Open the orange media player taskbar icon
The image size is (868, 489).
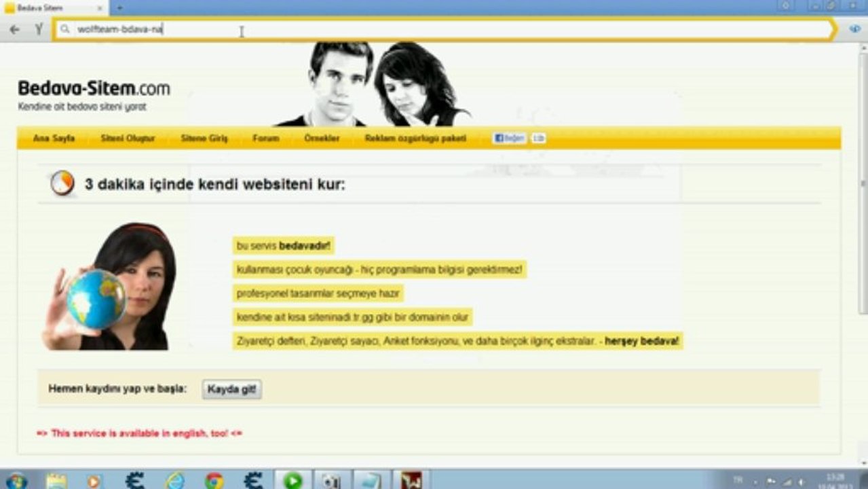(x=94, y=480)
